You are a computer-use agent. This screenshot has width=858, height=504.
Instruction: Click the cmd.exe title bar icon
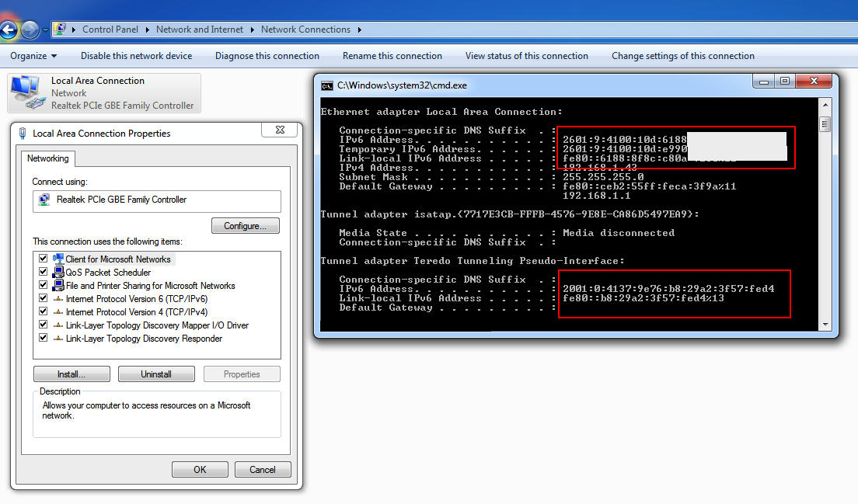pyautogui.click(x=327, y=86)
